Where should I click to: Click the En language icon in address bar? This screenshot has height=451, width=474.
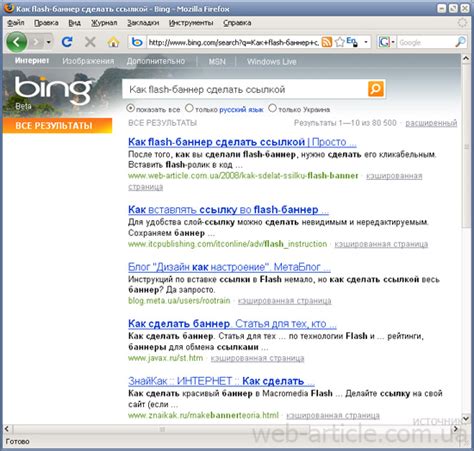coord(352,42)
